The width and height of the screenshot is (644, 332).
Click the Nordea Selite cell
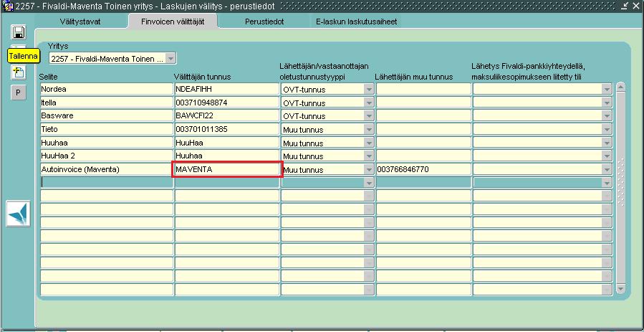(107, 89)
